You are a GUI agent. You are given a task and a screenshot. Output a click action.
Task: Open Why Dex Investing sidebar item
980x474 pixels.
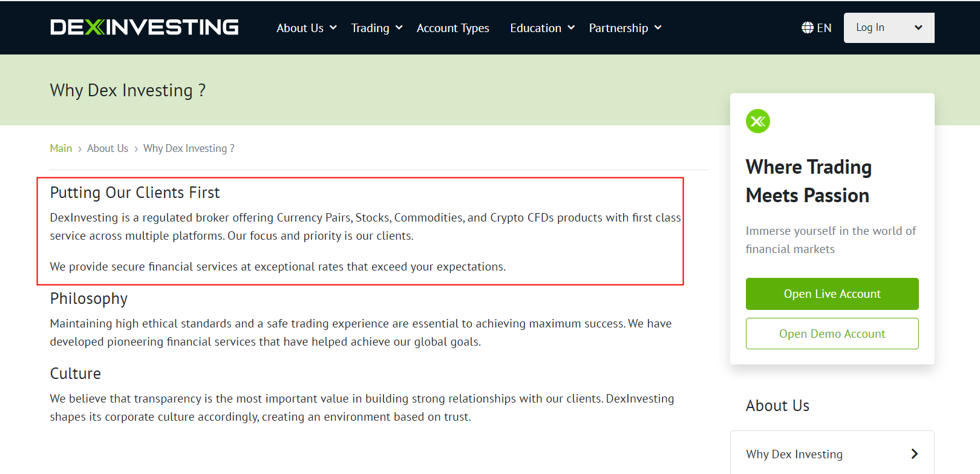794,454
